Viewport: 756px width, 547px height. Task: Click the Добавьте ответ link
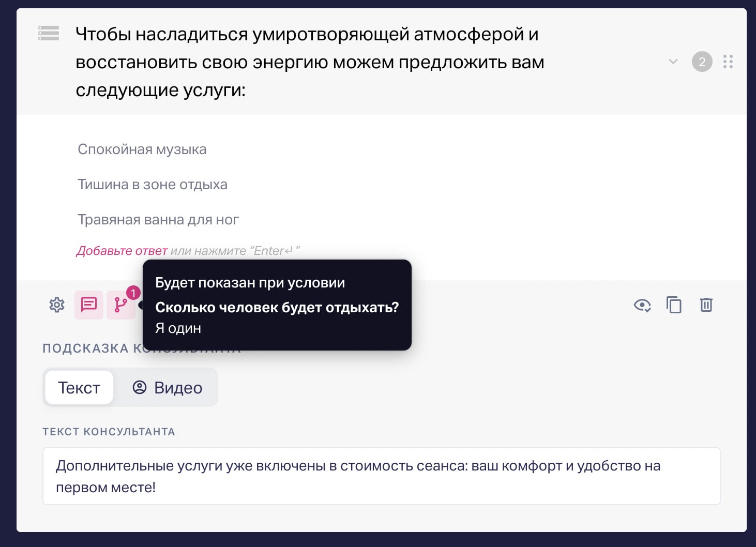pos(122,250)
